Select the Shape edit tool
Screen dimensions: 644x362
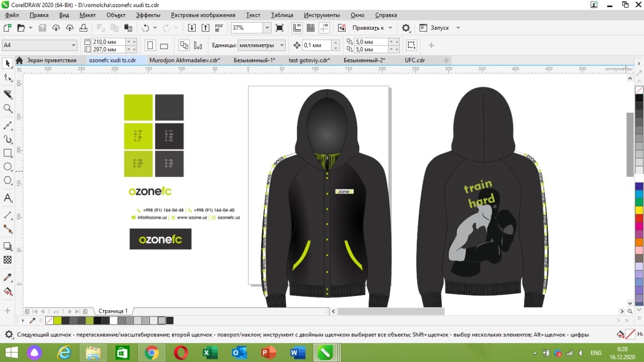8,78
